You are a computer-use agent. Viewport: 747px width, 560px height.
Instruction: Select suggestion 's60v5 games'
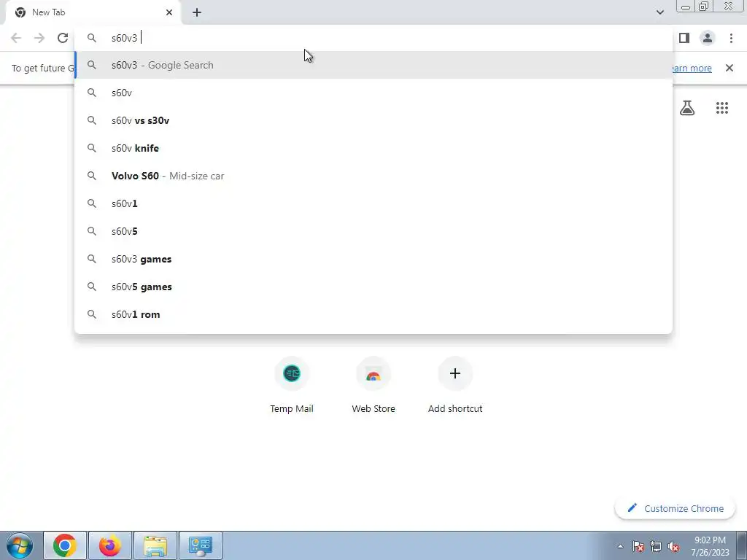click(373, 287)
